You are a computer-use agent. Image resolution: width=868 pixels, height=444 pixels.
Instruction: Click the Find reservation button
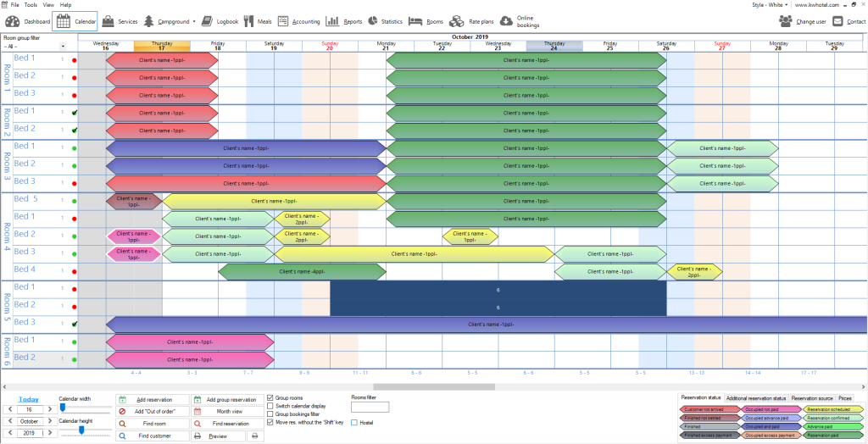click(x=227, y=424)
